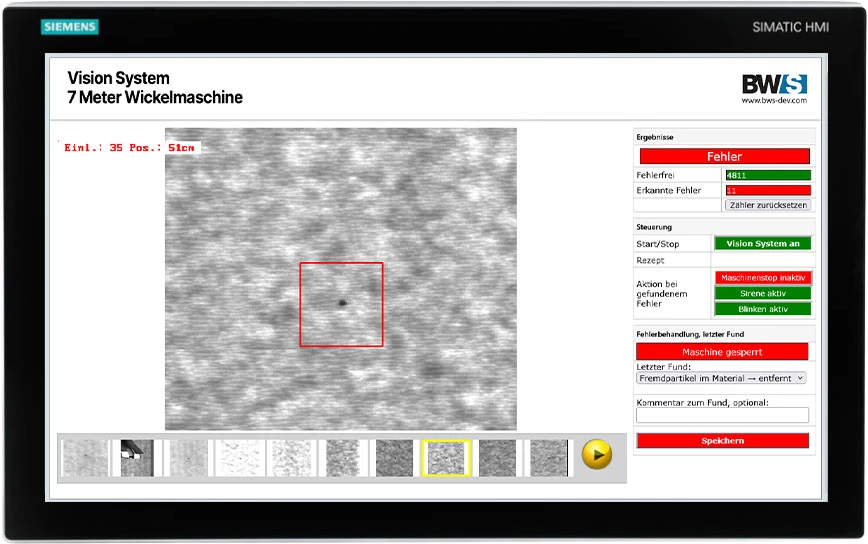Open the last thumbnail before the play button
Image resolution: width=868 pixels, height=544 pixels.
[x=549, y=458]
